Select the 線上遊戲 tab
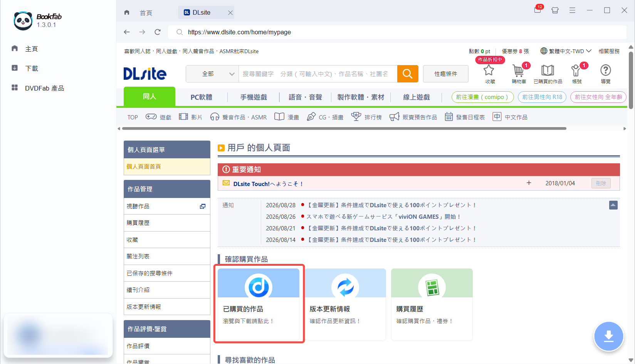635x364 pixels. [416, 97]
